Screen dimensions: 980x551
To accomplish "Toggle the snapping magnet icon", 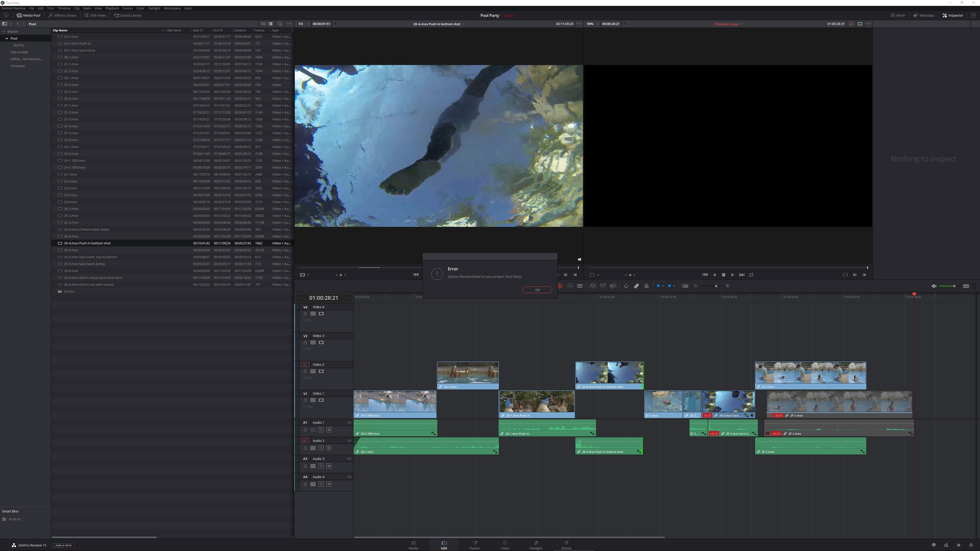I will click(x=626, y=286).
